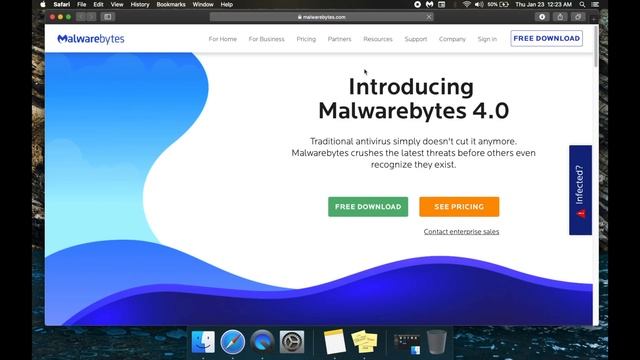
Task: Click the green FREE DOWNLOAD button
Action: pos(368,207)
